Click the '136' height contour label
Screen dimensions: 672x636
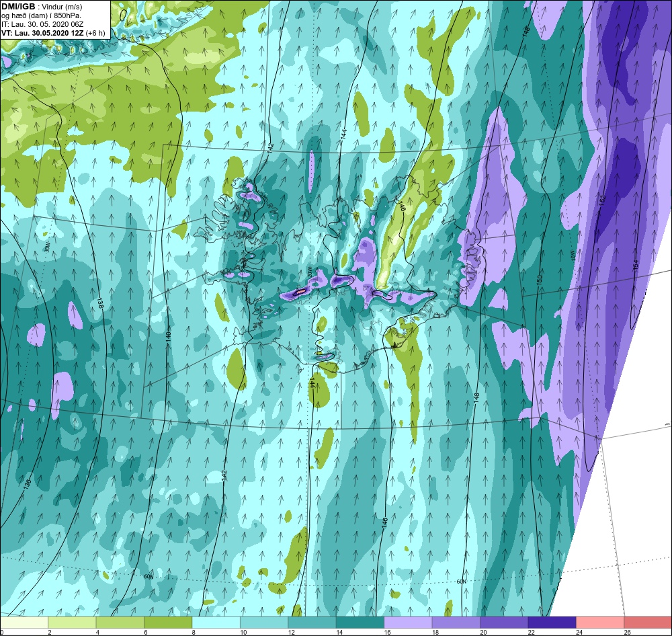pos(27,483)
